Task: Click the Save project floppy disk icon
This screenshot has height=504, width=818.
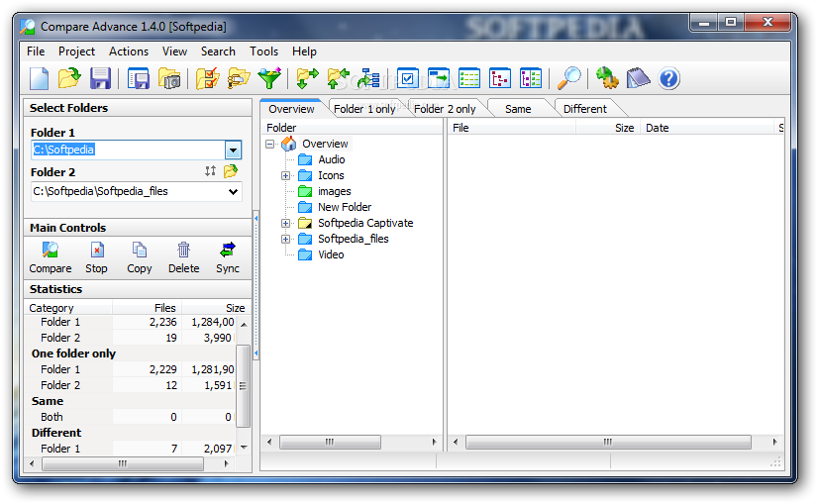Action: pos(100,79)
